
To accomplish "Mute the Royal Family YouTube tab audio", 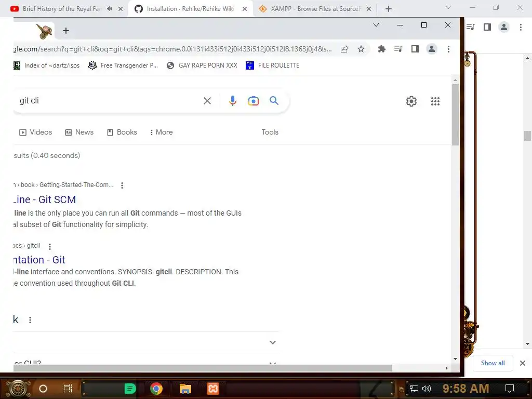I will pos(109,9).
